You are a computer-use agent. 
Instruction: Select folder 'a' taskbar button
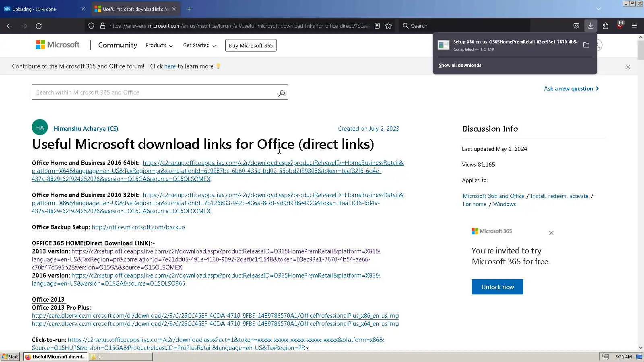click(120, 357)
